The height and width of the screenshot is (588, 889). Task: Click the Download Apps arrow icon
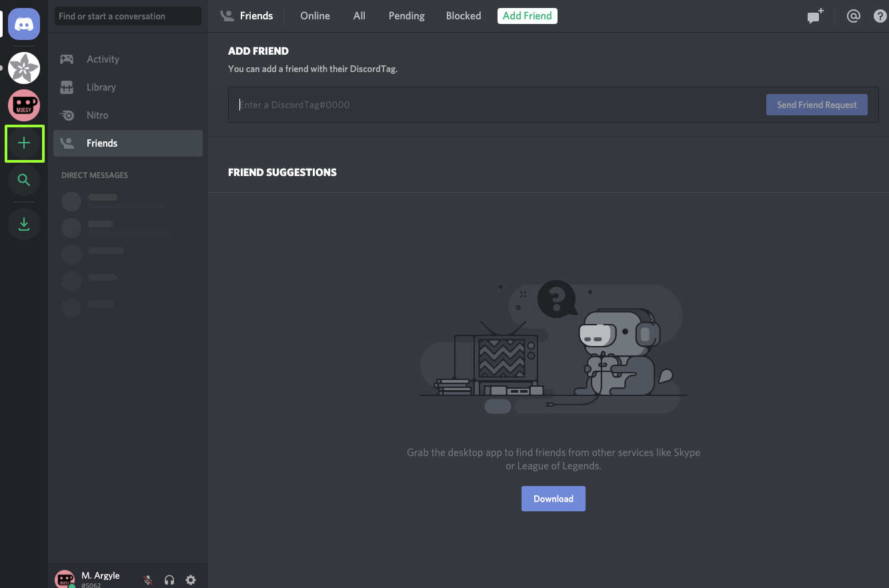click(x=24, y=223)
